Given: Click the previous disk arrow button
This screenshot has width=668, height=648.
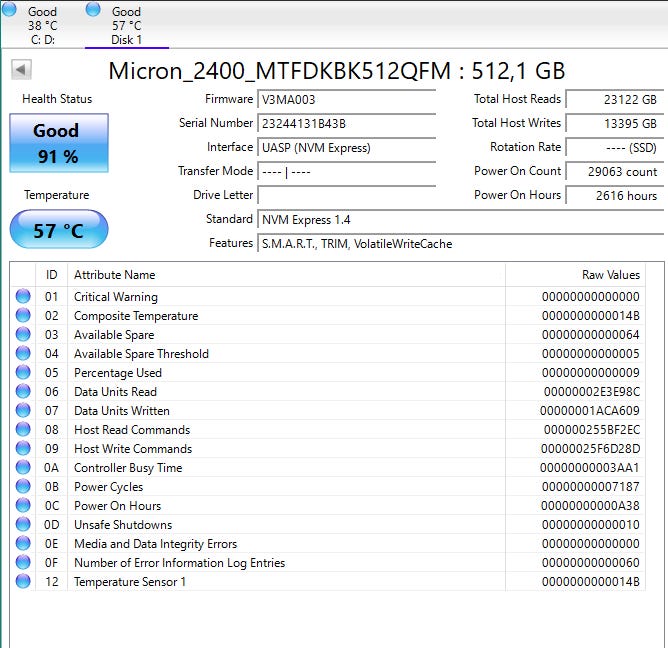Looking at the screenshot, I should pyautogui.click(x=21, y=69).
